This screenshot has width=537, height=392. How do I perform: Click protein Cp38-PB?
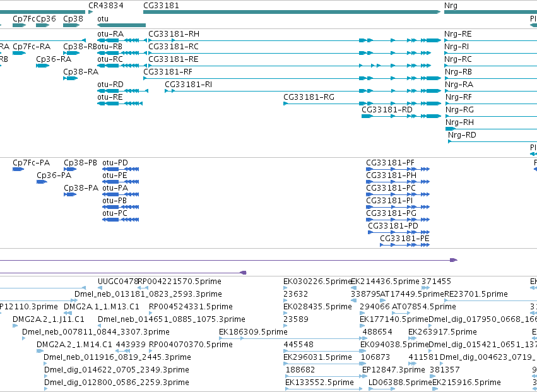(x=81, y=163)
